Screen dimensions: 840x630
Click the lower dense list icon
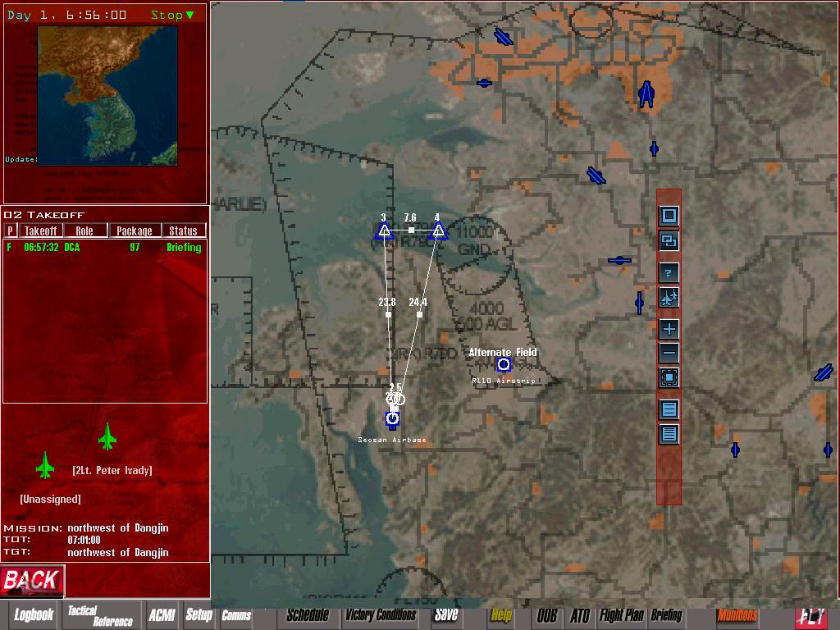[669, 434]
